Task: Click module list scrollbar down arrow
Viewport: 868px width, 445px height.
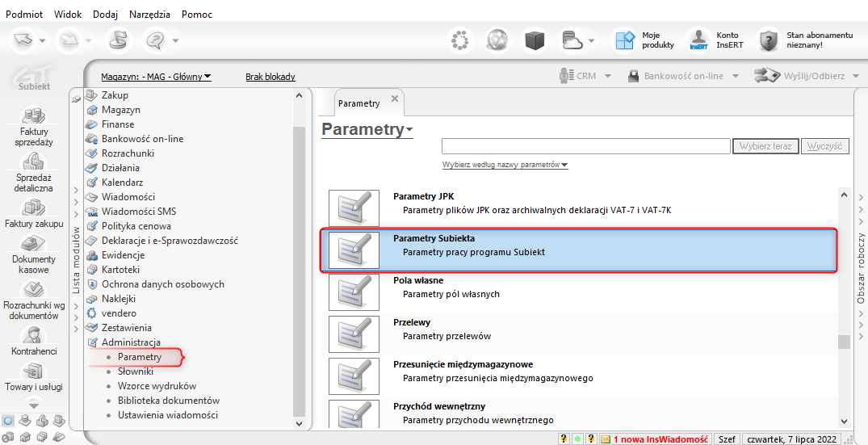Action: coord(299,423)
